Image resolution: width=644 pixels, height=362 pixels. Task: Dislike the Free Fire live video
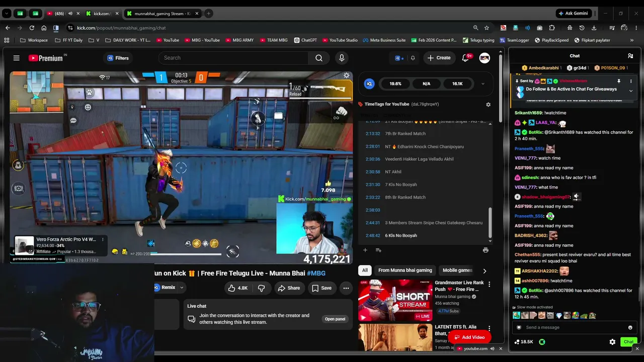[261, 288]
